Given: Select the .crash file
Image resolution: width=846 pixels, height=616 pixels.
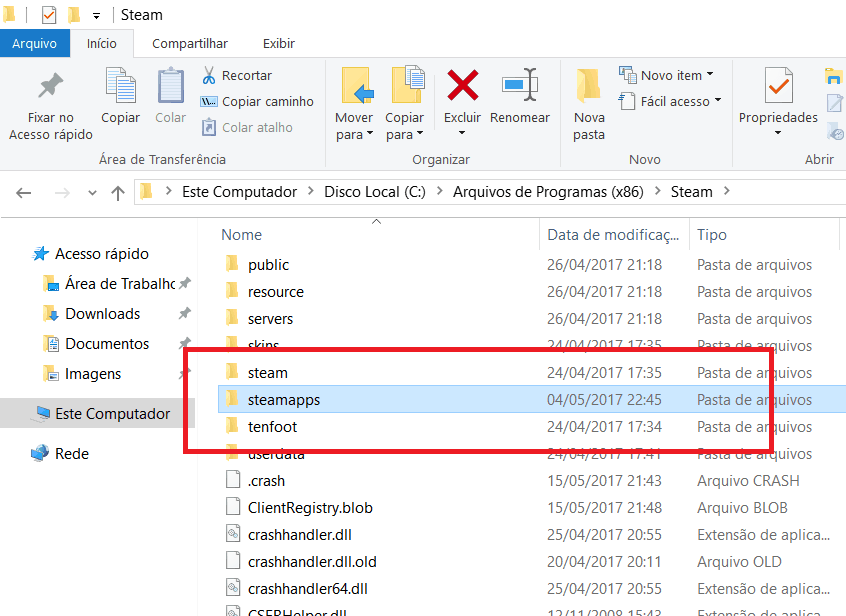Looking at the screenshot, I should 531,481.
